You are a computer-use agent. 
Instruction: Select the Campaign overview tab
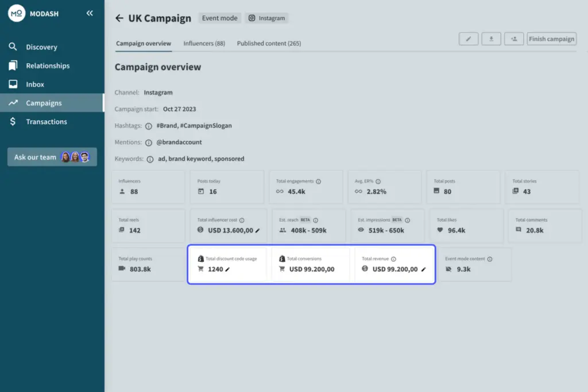tap(144, 44)
